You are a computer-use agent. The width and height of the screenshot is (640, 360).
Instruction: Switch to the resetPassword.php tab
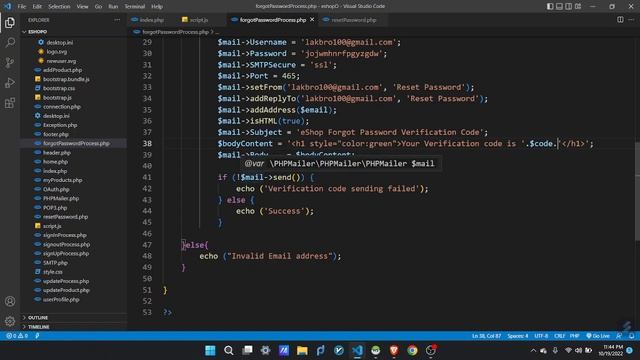tap(353, 20)
